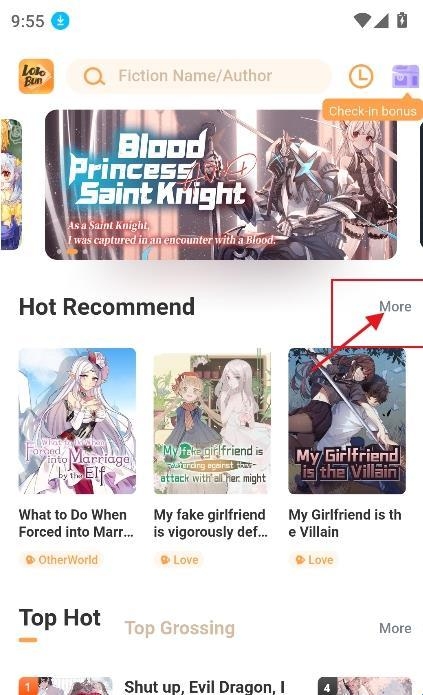This screenshot has width=423, height=695.
Task: Open More for Top Hot rankings
Action: [x=395, y=628]
